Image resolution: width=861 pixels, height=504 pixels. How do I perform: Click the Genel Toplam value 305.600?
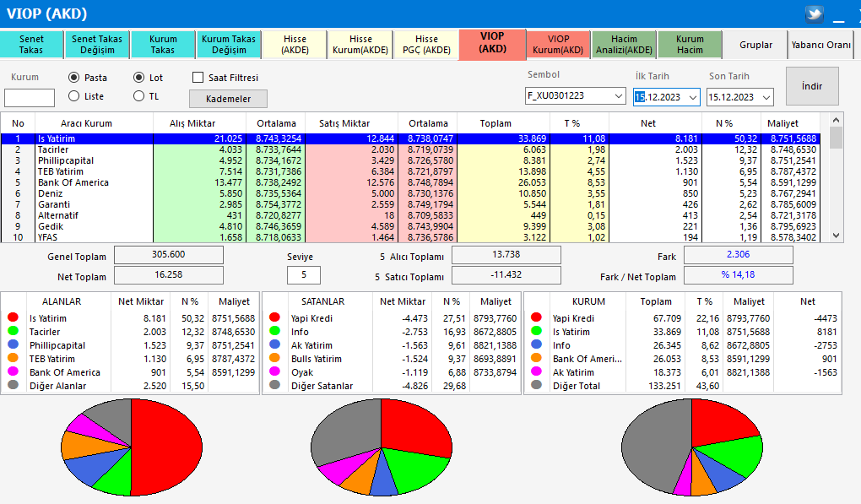169,255
